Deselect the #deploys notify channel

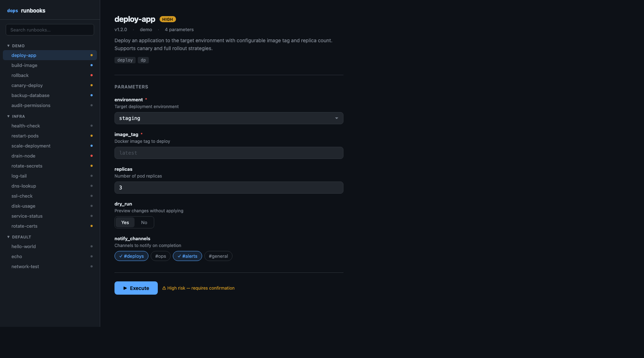pos(131,256)
